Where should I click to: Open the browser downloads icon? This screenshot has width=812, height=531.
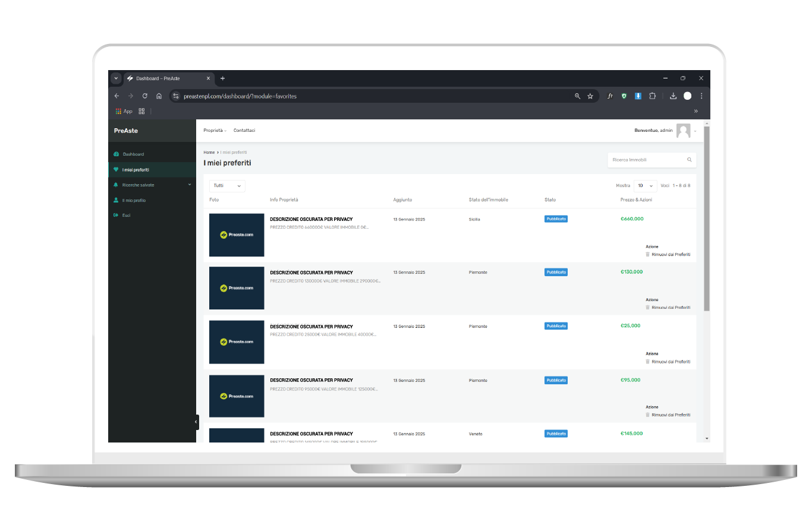(673, 96)
